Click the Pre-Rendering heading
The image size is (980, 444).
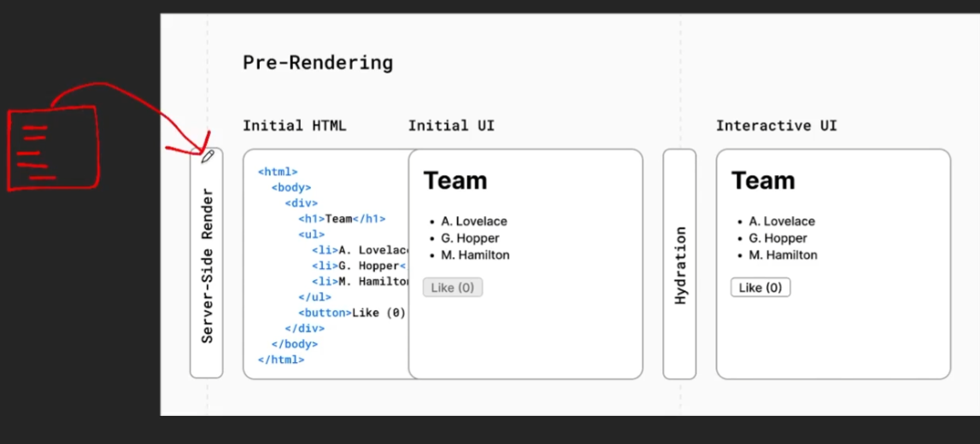pos(318,63)
